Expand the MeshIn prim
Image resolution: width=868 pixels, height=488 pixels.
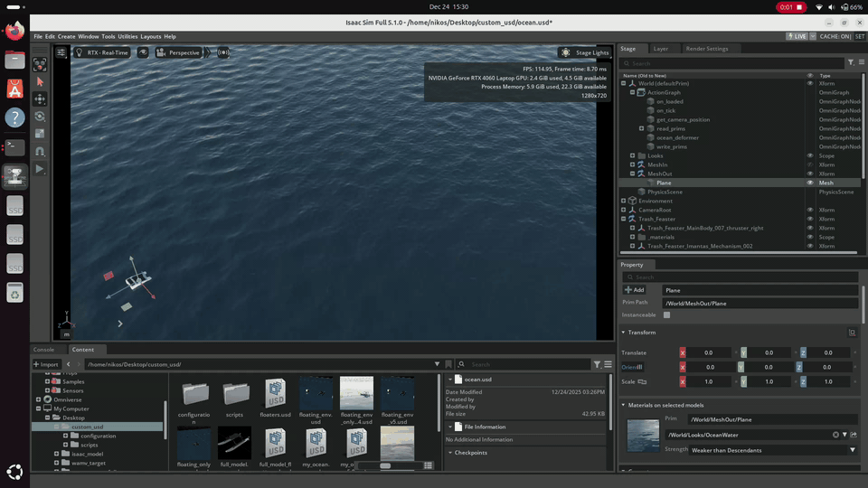[632, 164]
